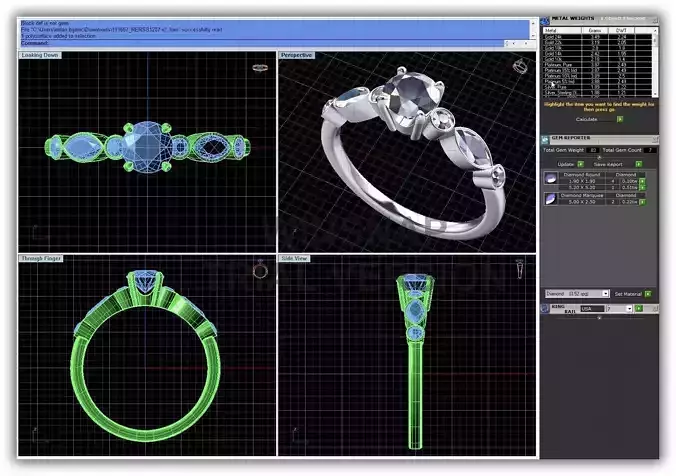Click the Metal column header

pyautogui.click(x=562, y=31)
